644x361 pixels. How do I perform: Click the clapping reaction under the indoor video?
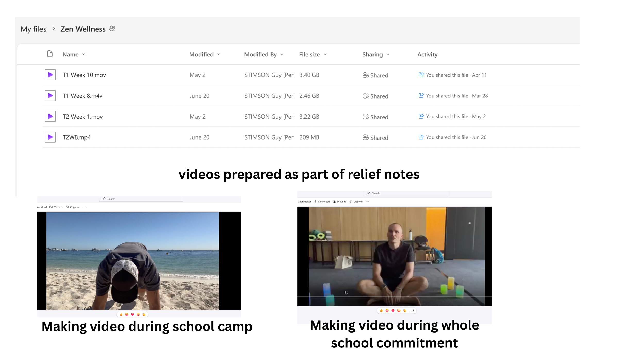tap(405, 310)
